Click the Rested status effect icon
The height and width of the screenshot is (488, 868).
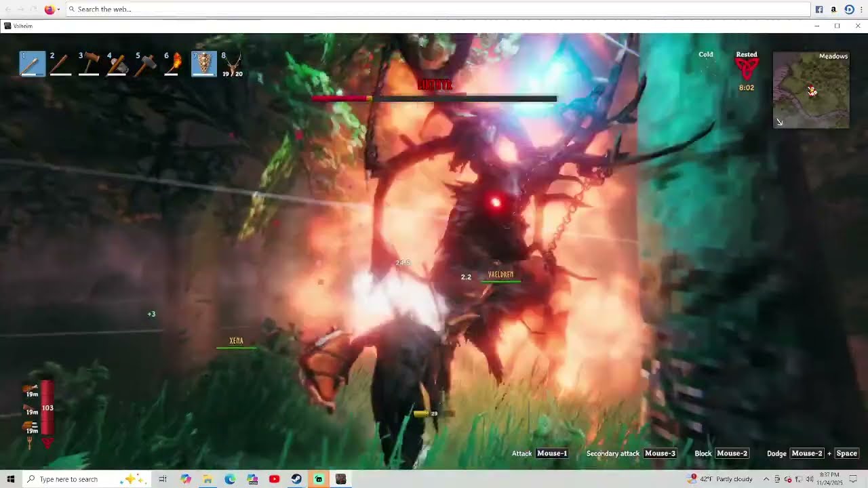[747, 70]
